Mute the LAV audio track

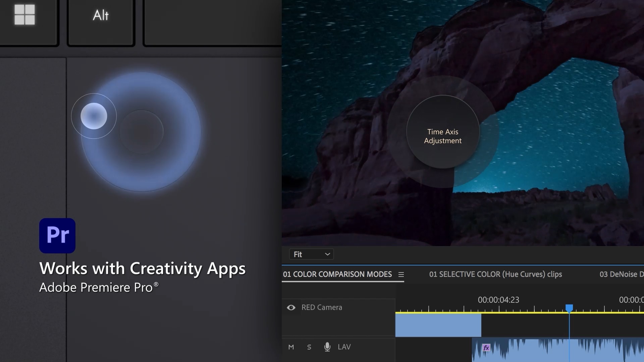[291, 347]
